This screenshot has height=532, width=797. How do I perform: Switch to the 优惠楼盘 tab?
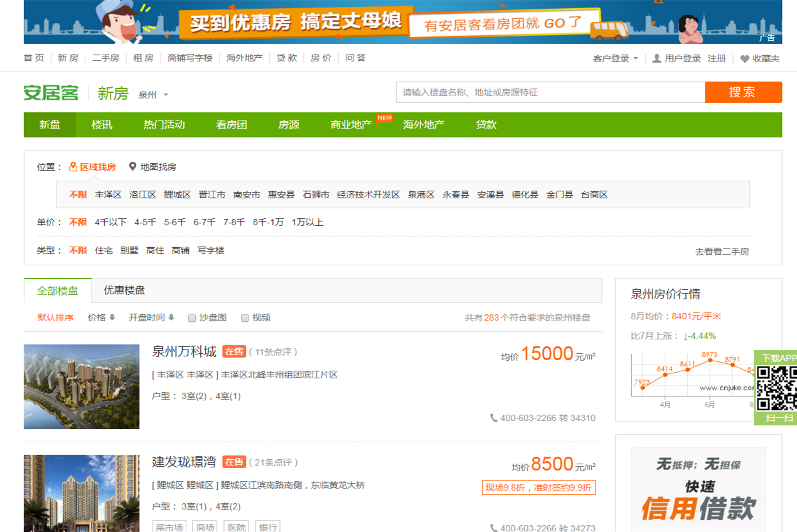pyautogui.click(x=124, y=290)
